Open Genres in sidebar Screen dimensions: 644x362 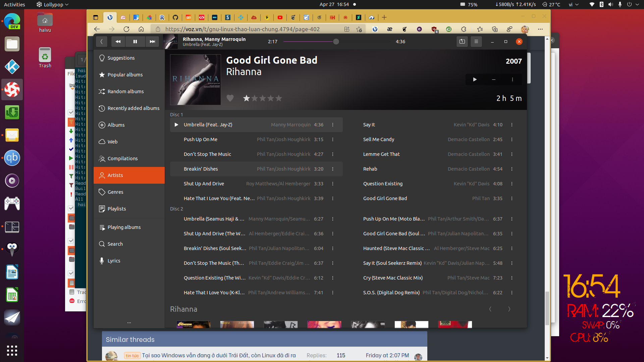[x=129, y=192]
